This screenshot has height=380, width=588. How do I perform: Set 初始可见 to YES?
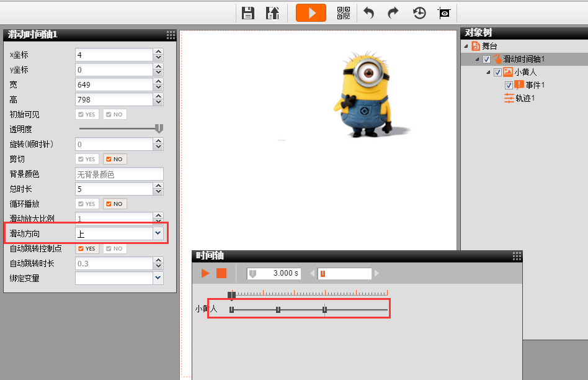coord(87,114)
